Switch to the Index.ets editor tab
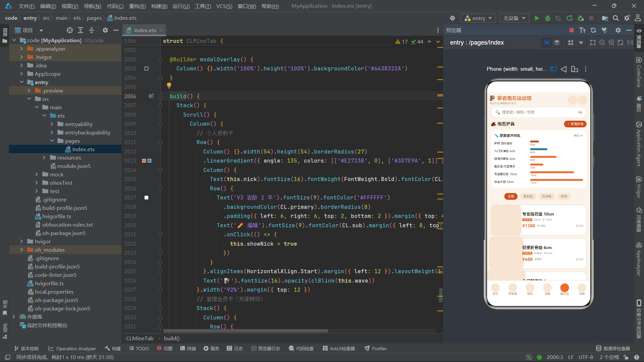 145,30
